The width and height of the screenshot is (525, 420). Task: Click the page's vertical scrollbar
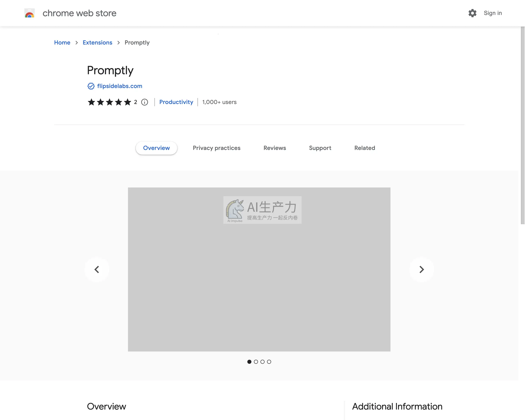point(523,125)
